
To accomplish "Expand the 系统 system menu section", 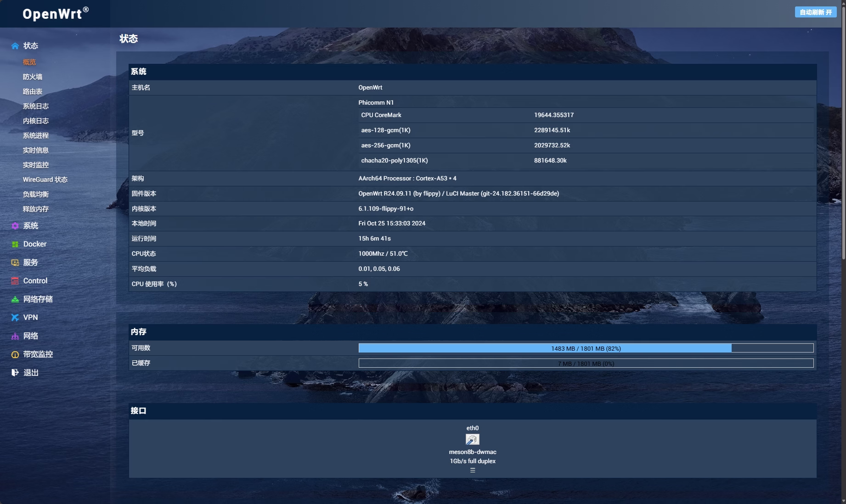I will click(x=31, y=226).
